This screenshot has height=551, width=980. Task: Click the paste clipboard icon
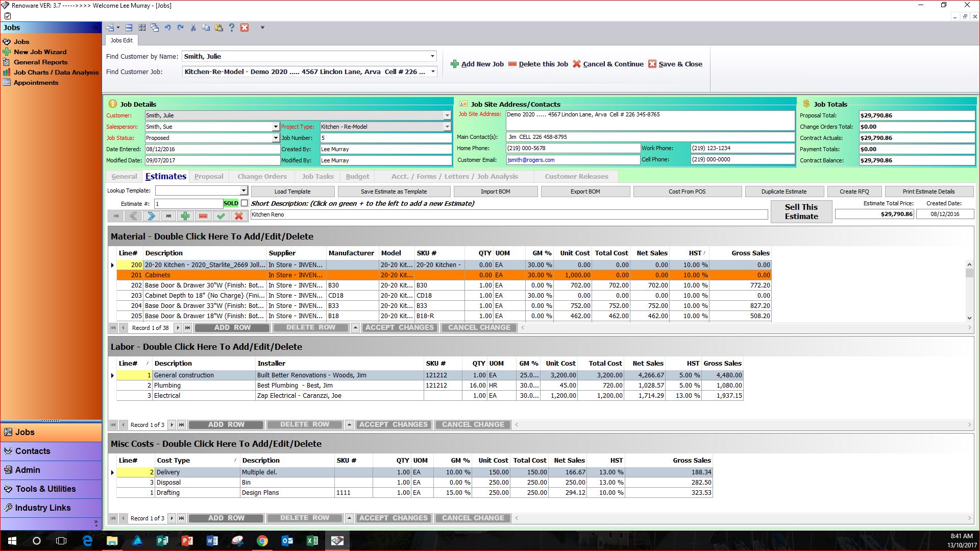click(219, 28)
